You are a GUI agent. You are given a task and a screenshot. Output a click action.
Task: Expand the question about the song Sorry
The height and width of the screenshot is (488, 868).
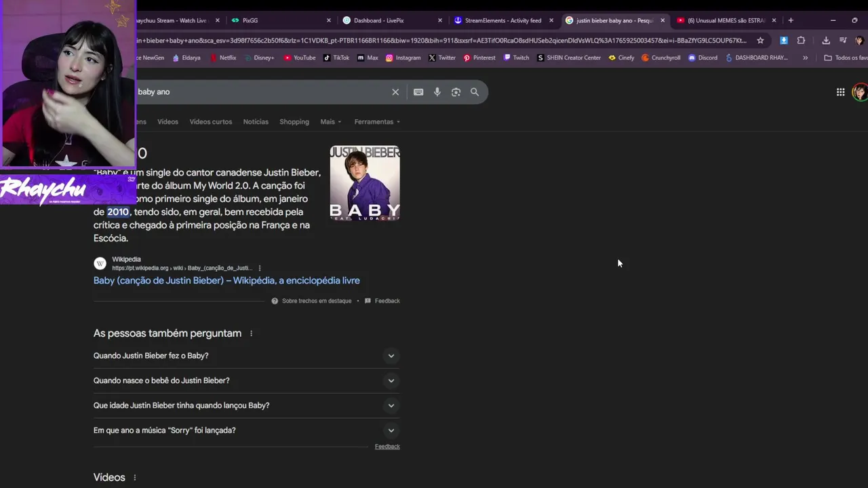246,430
